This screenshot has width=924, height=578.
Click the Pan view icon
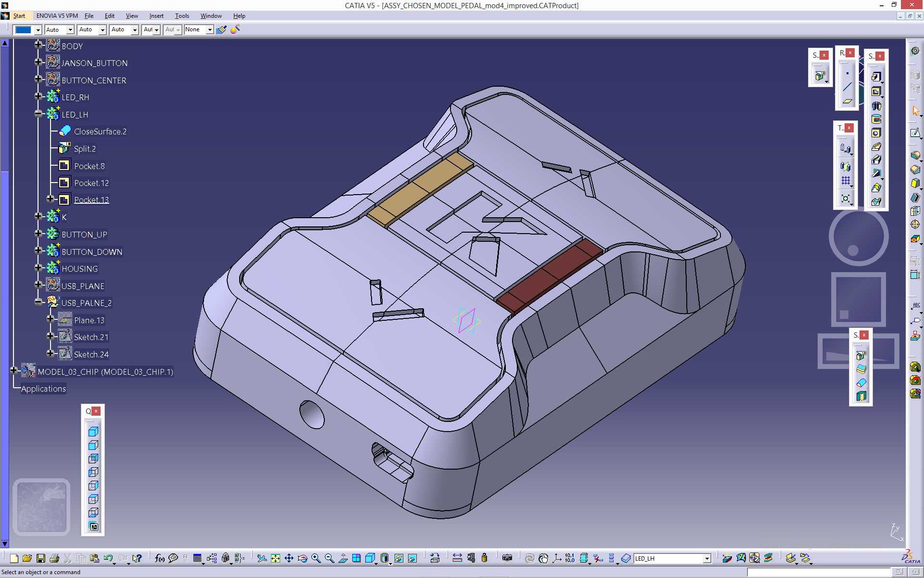tap(289, 558)
